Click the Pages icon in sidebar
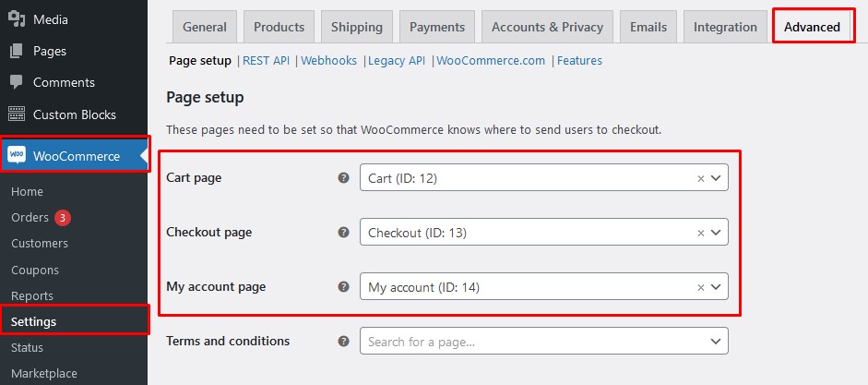This screenshot has width=868, height=385. coord(16,51)
